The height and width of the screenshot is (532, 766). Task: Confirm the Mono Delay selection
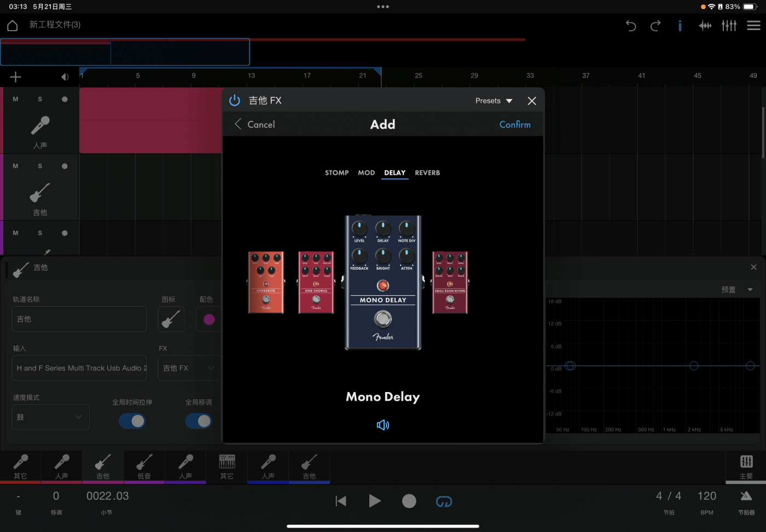tap(515, 125)
